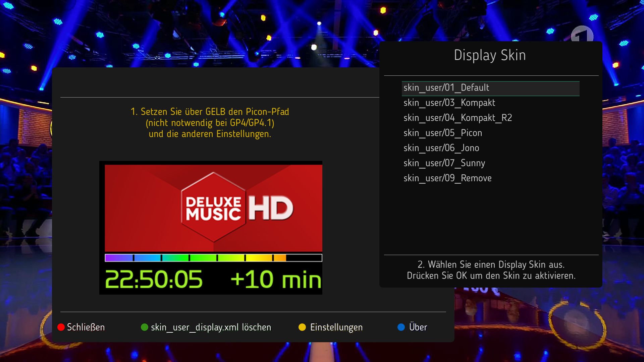This screenshot has height=362, width=644.
Task: Select skin_user/01_Default entry
Action: click(446, 88)
